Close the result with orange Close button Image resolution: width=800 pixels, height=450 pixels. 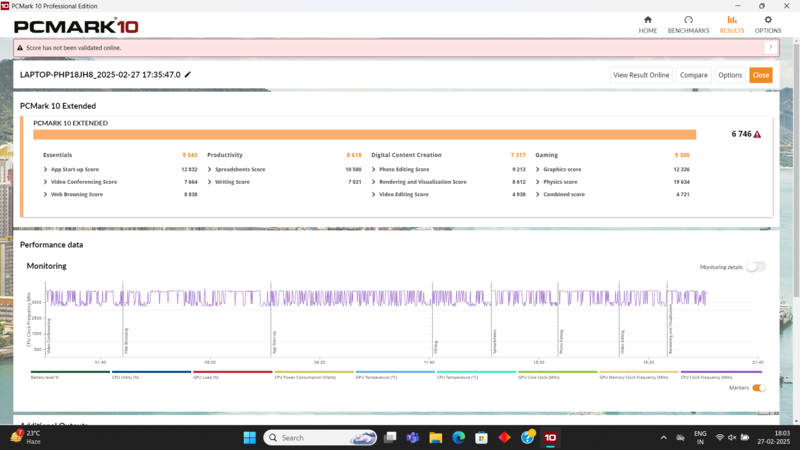tap(760, 75)
